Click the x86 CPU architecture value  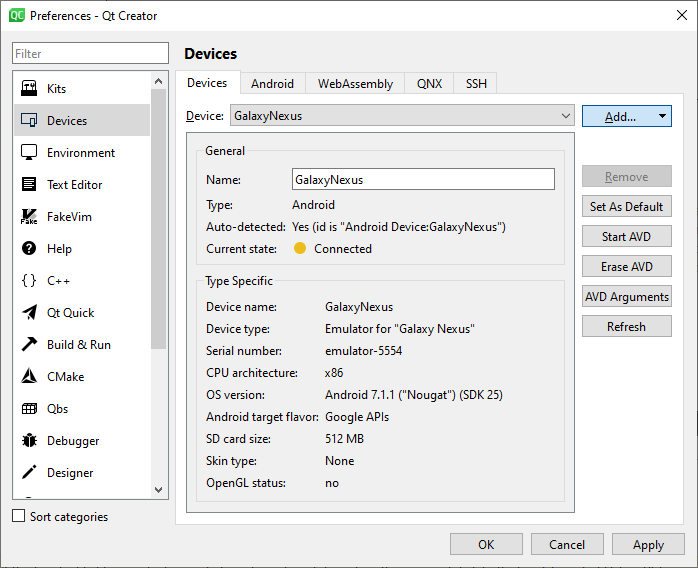[x=334, y=373]
